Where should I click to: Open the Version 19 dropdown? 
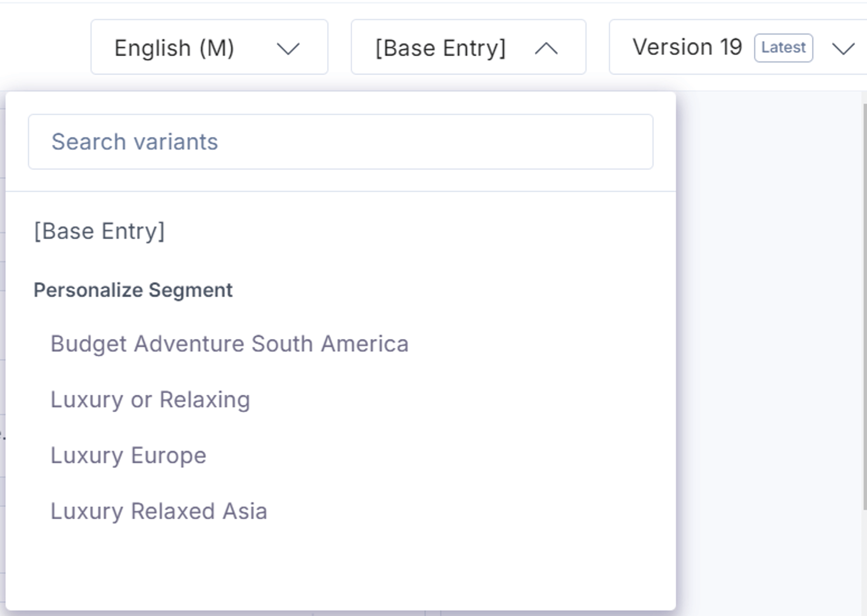pos(738,47)
